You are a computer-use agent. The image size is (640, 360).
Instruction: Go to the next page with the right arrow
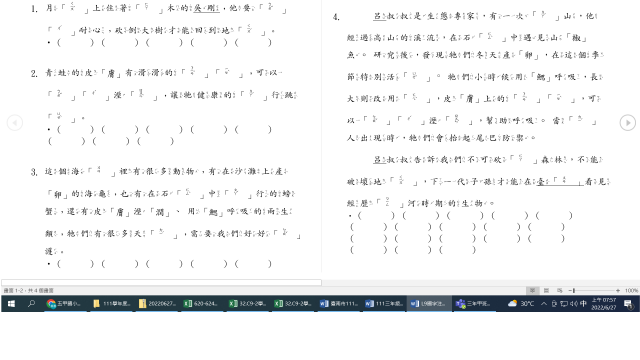coord(627,122)
